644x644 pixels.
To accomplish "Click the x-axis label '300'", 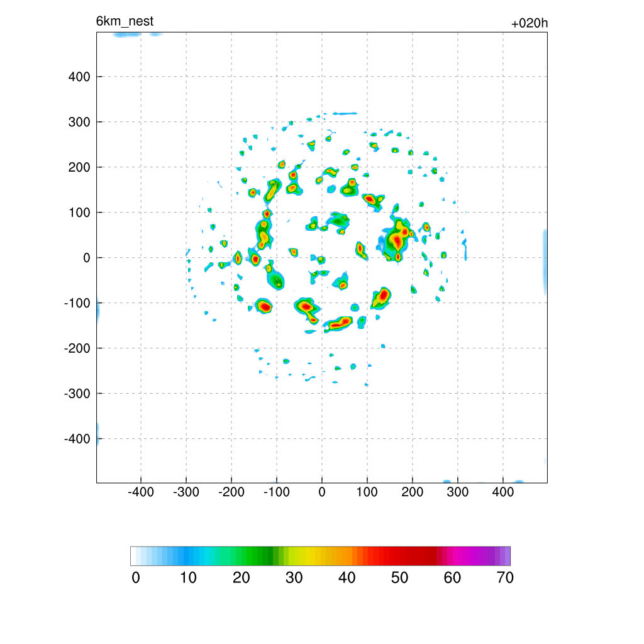I will [458, 492].
